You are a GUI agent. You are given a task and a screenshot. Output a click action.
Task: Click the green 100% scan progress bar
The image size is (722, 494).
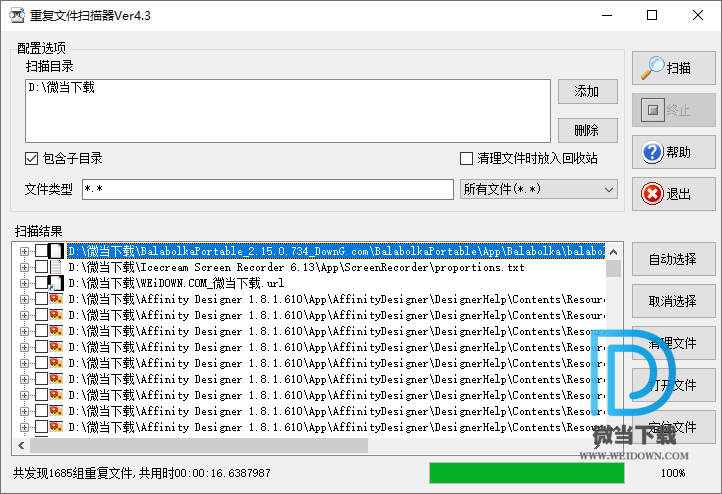[527, 473]
